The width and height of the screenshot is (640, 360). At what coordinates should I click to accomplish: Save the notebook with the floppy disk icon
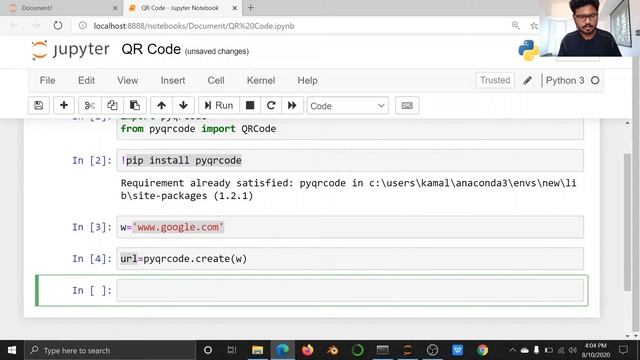click(x=39, y=105)
